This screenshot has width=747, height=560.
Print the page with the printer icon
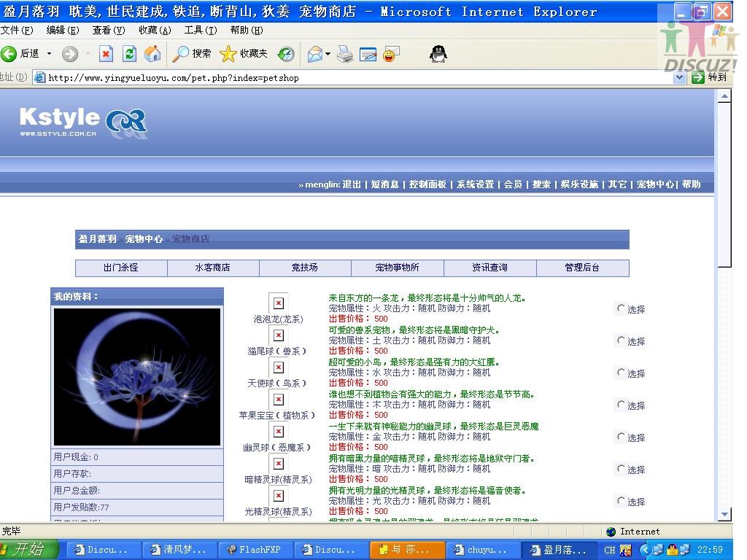pos(345,54)
